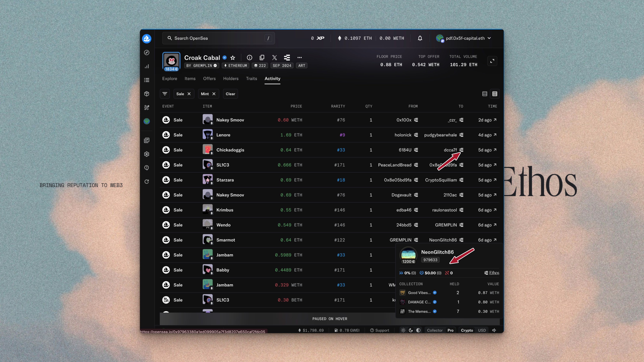
Task: Switch to the Holders tab
Action: tap(231, 78)
